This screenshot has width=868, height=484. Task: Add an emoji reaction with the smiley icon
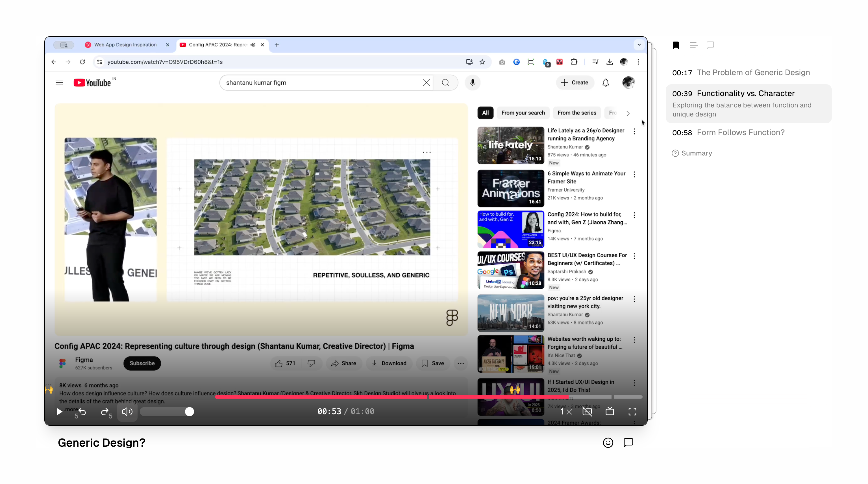[608, 442]
